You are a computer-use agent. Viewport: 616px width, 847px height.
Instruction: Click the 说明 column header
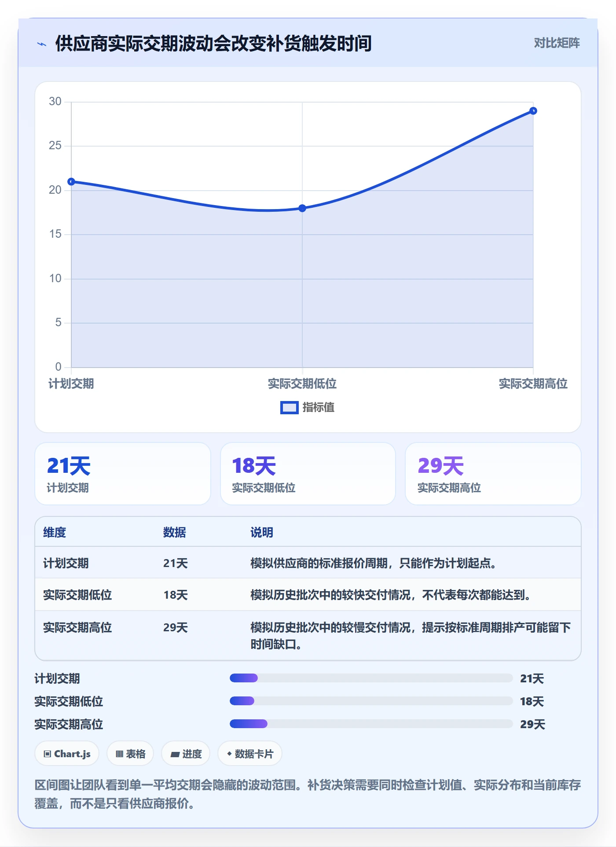point(262,532)
